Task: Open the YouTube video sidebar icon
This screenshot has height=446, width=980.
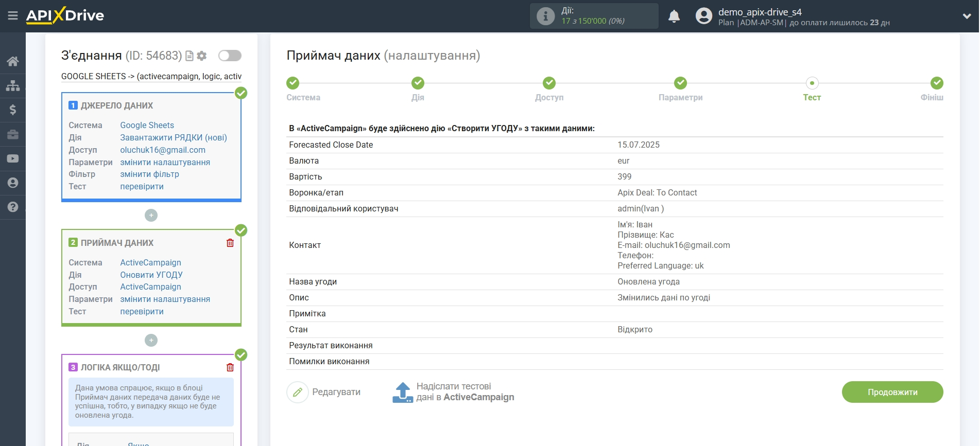Action: point(13,158)
